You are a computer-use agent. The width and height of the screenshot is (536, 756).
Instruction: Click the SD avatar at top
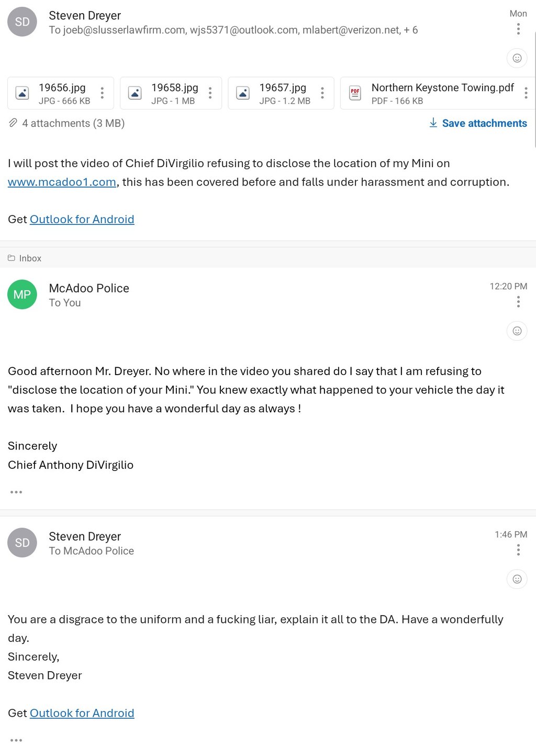coord(22,22)
